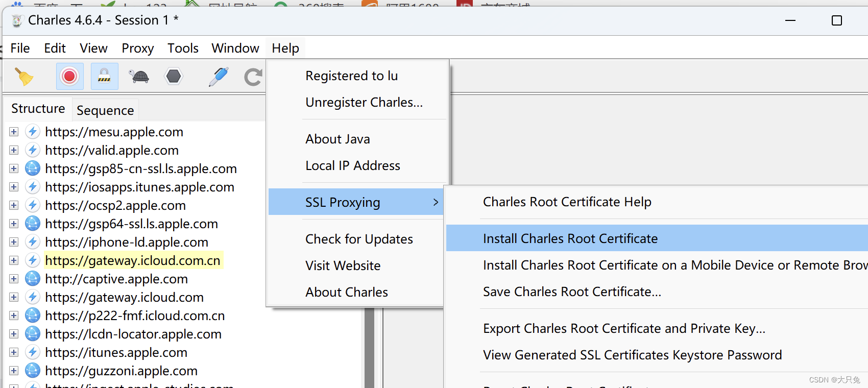Viewport: 868px width, 388px height.
Task: Select the compose pen icon
Action: [x=219, y=77]
